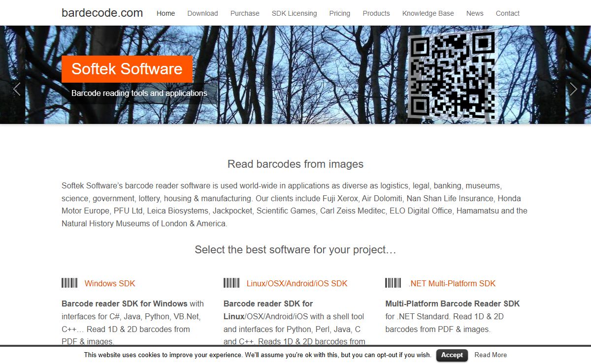The width and height of the screenshot is (591, 364).
Task: Click the 'Read barcodes from images' heading
Action: pos(295,164)
